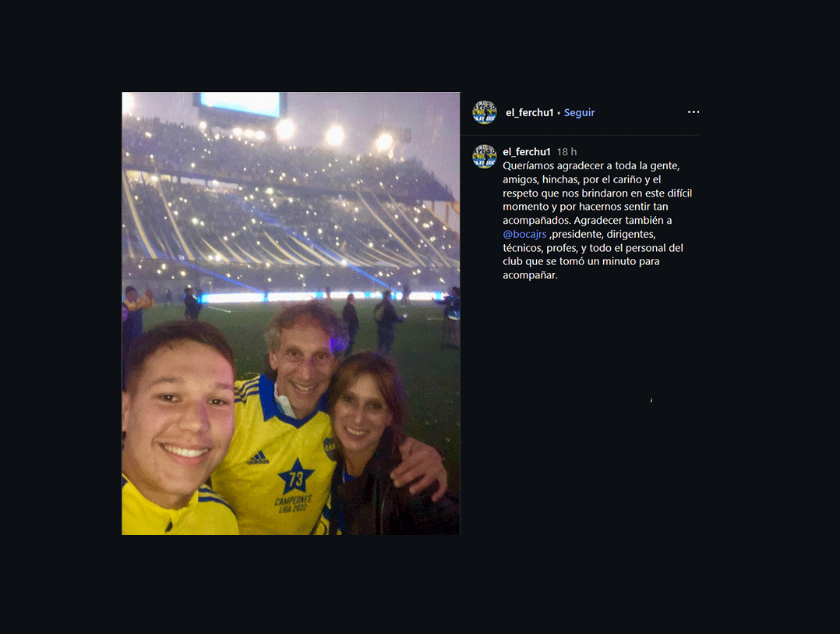Follow el_ferchu1 using the Seguir button
The image size is (840, 634).
579,112
